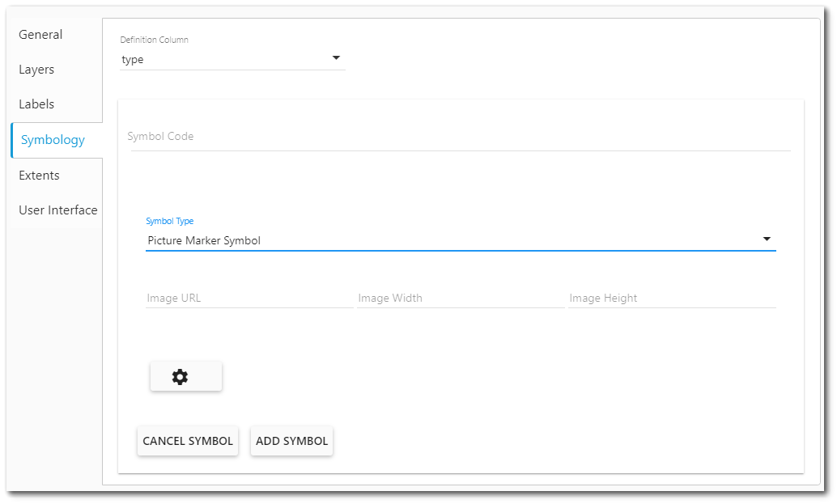Switch to the General tab
837x504 pixels.
click(40, 35)
